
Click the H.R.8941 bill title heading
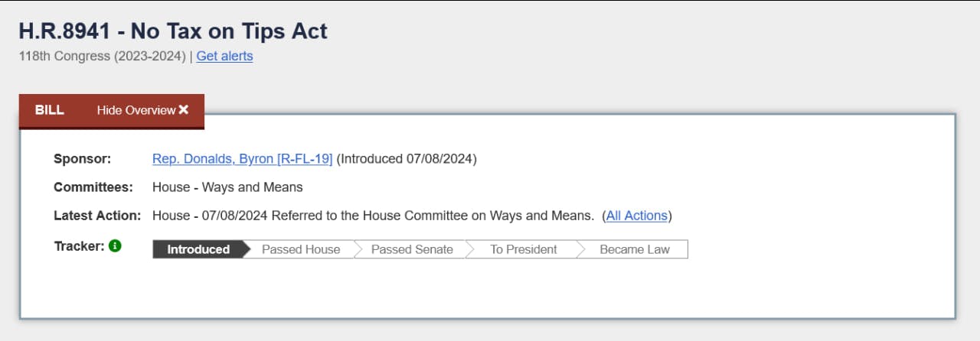click(x=173, y=31)
